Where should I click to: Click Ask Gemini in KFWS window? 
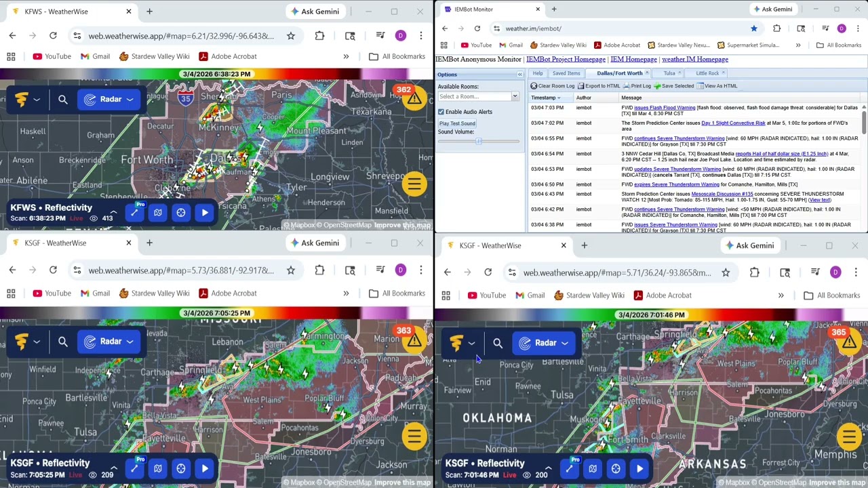coord(315,12)
